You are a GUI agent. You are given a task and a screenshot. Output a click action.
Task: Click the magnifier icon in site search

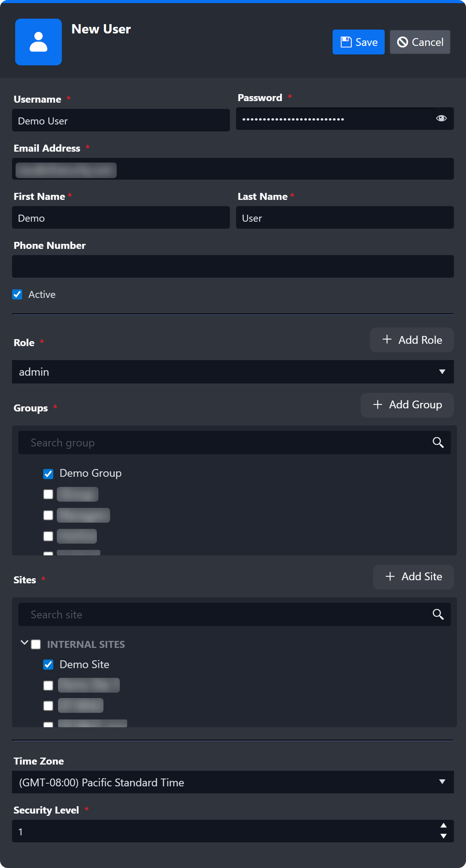pos(438,614)
